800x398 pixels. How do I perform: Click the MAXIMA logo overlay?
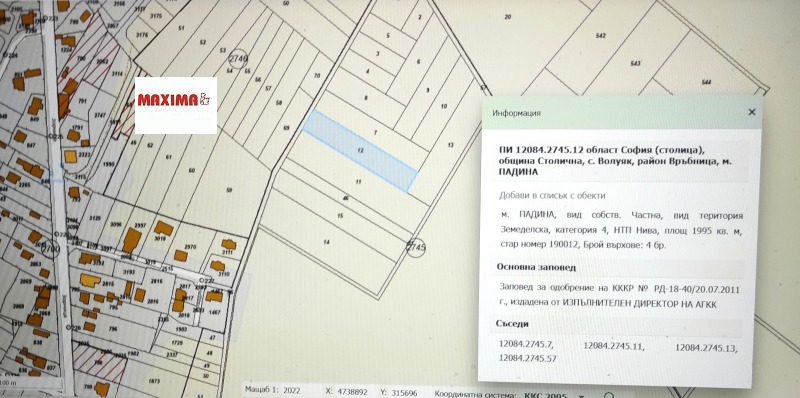176,105
